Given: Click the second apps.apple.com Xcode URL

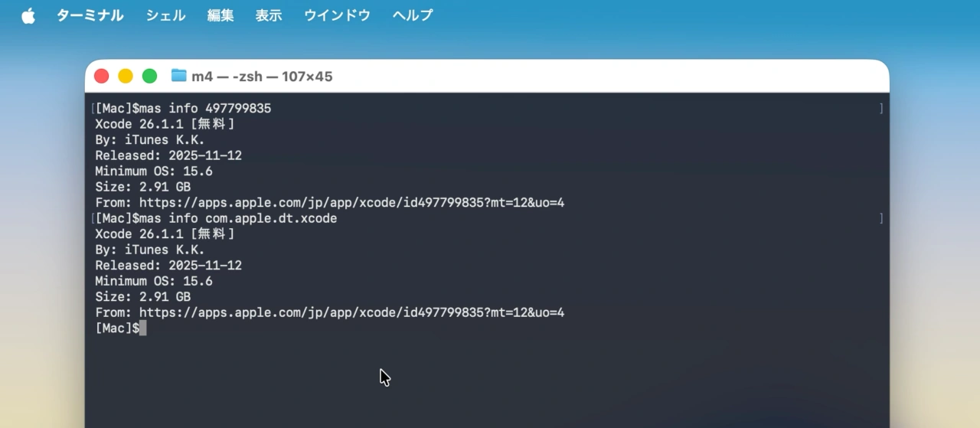Looking at the screenshot, I should pos(352,312).
